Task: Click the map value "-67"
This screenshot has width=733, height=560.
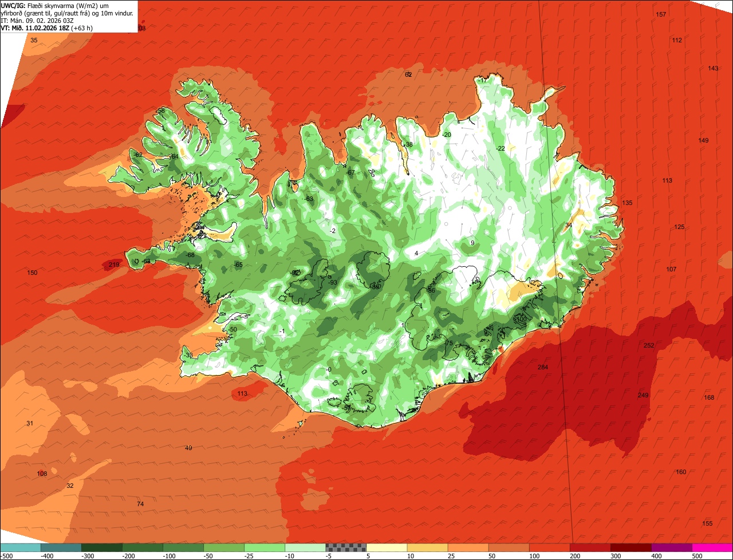Action: [351, 172]
